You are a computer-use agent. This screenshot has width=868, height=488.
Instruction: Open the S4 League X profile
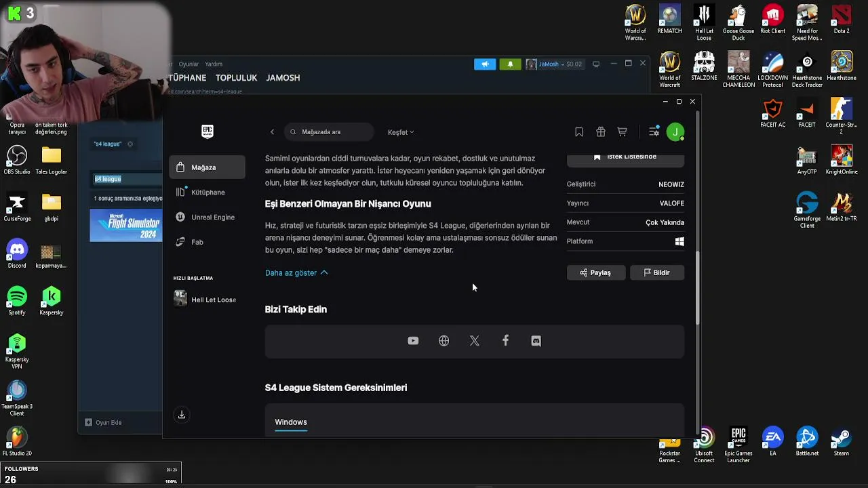point(475,341)
